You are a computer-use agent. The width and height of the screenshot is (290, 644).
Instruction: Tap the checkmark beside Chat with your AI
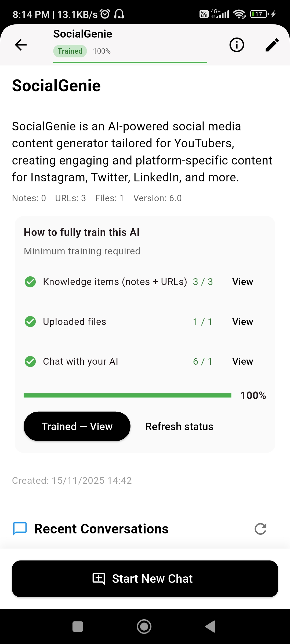[30, 361]
